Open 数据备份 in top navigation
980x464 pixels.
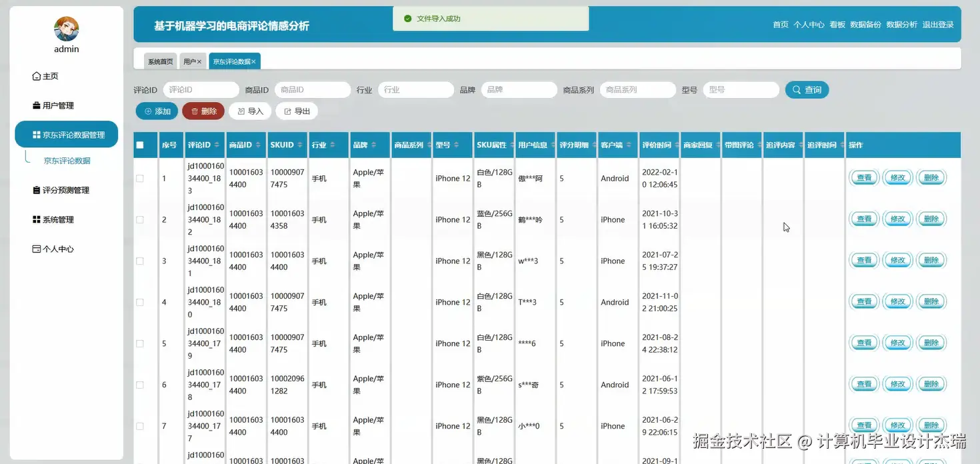[x=865, y=25]
